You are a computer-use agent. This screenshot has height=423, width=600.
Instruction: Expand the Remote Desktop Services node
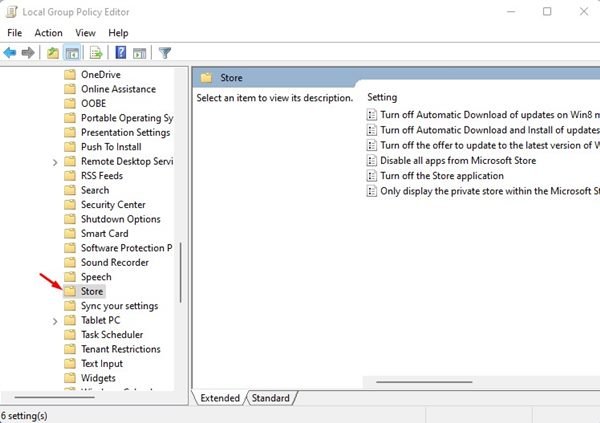(55, 162)
